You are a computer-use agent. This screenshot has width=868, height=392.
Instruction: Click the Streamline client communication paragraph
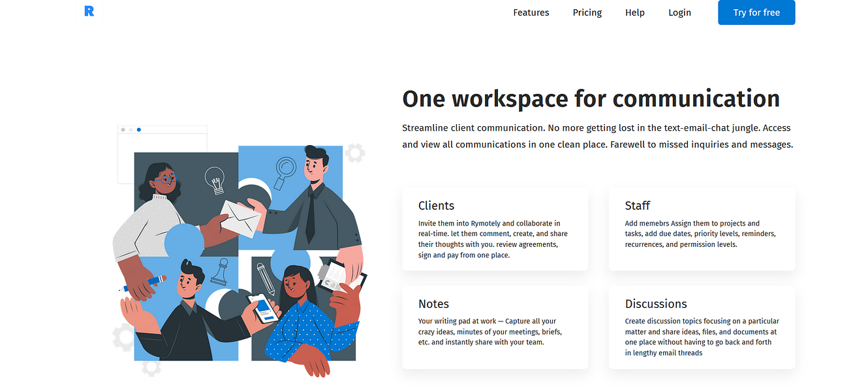coord(598,136)
